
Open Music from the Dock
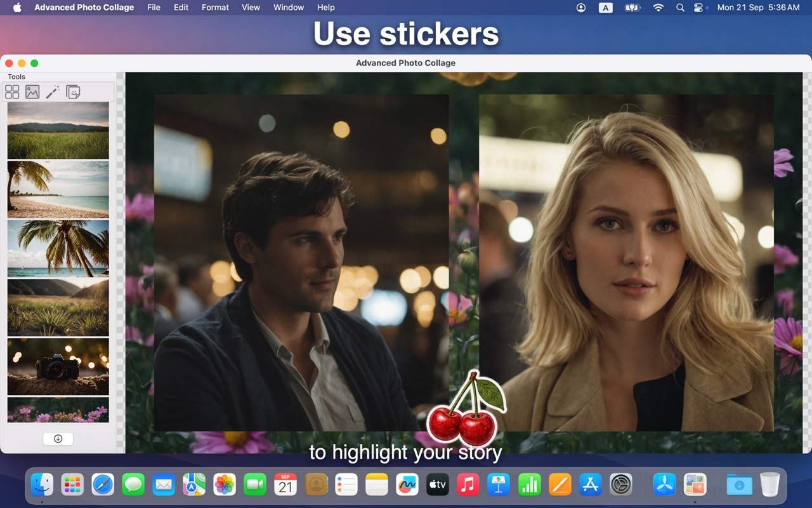pyautogui.click(x=468, y=485)
